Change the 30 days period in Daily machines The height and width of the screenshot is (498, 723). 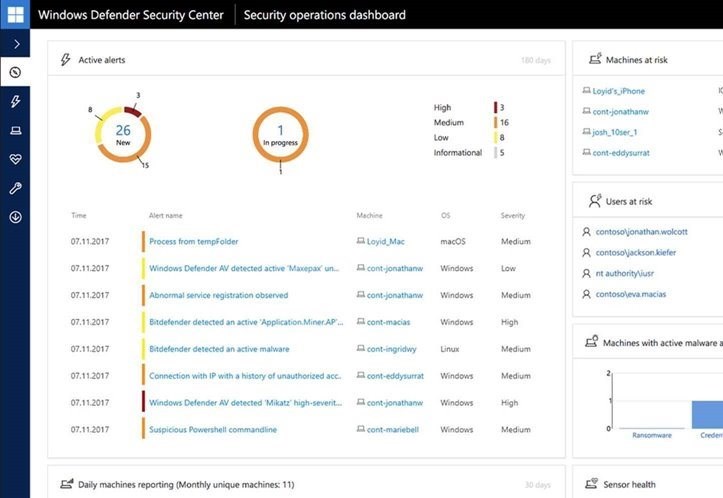tap(538, 485)
